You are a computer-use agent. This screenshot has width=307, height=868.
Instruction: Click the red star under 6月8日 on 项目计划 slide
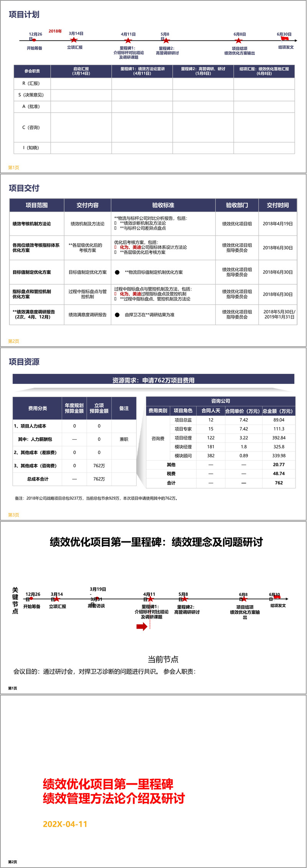(x=239, y=40)
